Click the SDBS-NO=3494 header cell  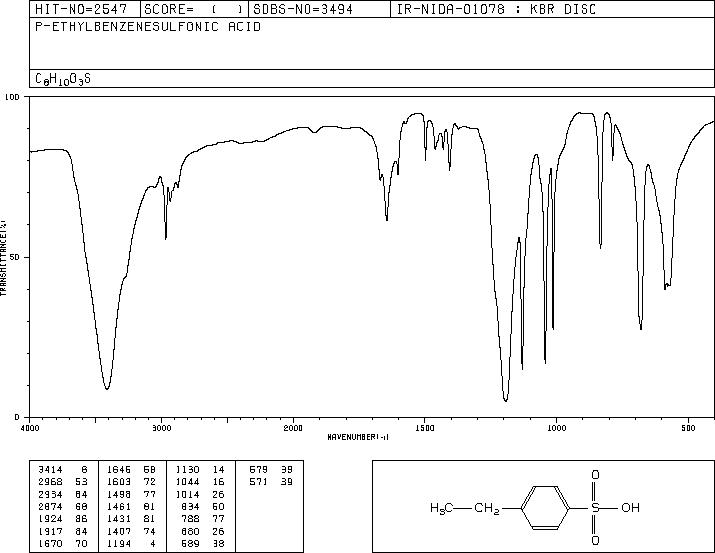coord(319,9)
